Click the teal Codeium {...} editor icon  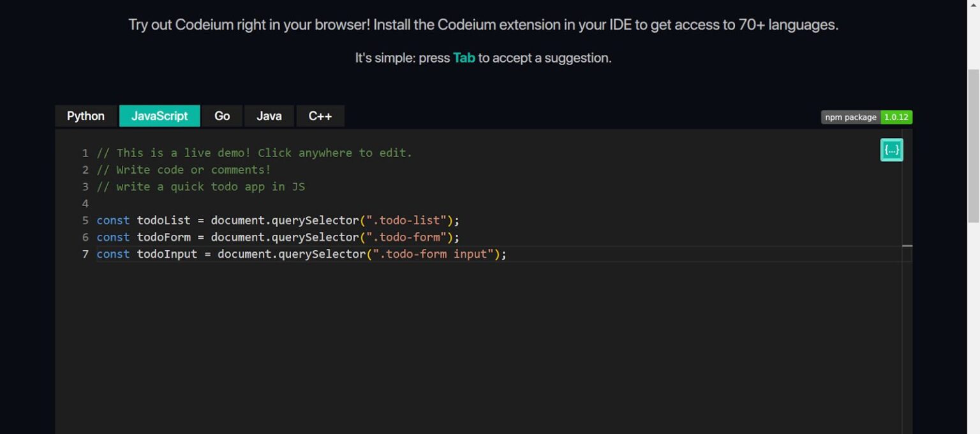(x=891, y=149)
